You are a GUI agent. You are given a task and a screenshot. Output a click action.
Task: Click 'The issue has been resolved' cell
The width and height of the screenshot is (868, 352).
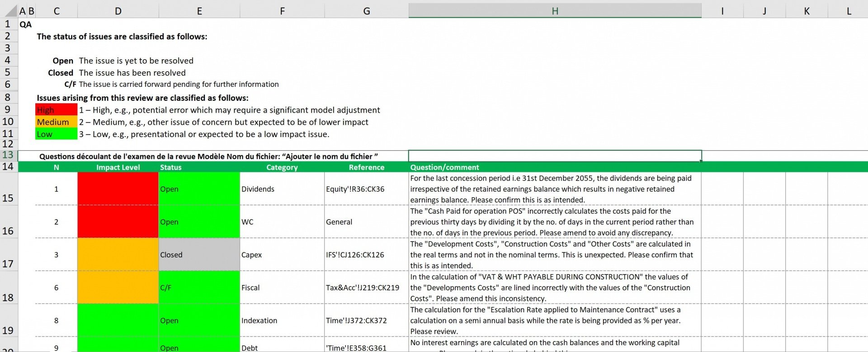[x=132, y=73]
